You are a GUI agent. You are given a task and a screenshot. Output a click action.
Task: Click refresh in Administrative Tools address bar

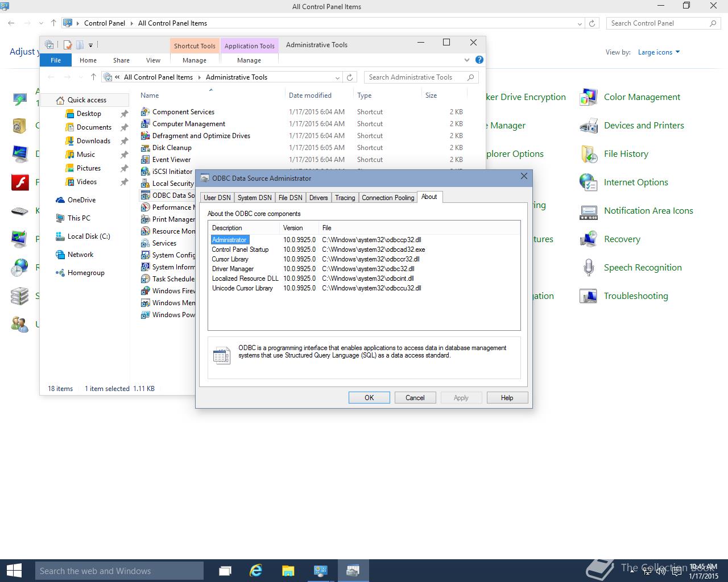point(350,77)
